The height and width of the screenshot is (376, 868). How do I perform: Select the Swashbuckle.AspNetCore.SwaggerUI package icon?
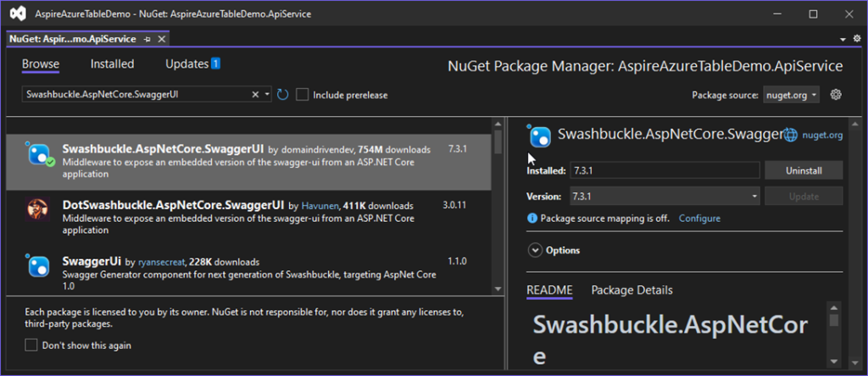(41, 154)
